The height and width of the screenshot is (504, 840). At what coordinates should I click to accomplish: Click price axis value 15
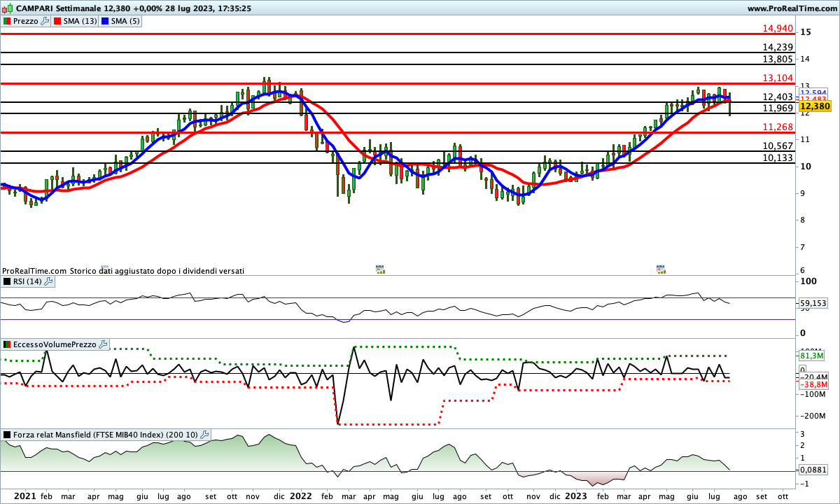(806, 32)
